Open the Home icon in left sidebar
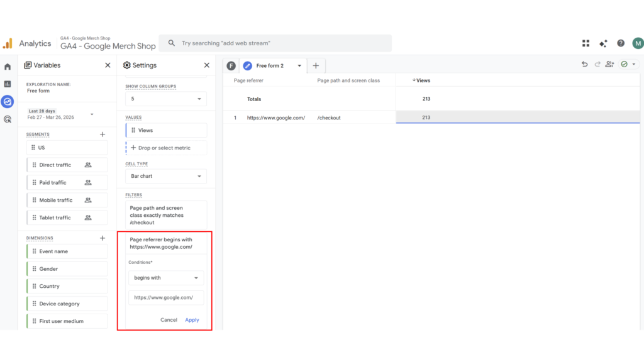Image resolution: width=644 pixels, height=362 pixels. tap(8, 67)
